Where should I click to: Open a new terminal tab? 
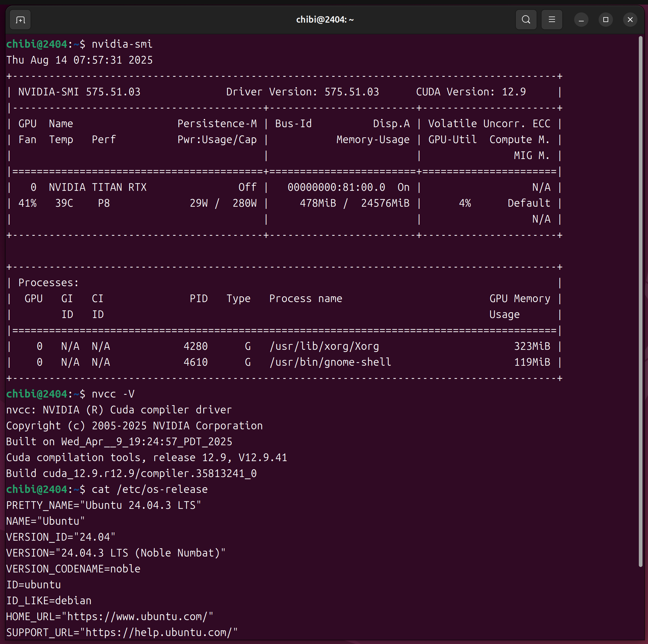pyautogui.click(x=20, y=20)
